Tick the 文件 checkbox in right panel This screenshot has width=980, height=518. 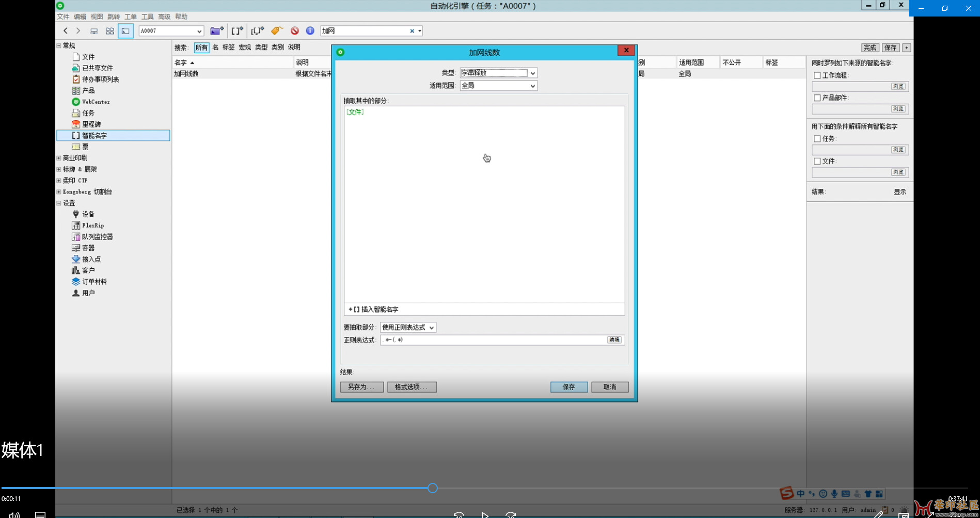pyautogui.click(x=817, y=161)
